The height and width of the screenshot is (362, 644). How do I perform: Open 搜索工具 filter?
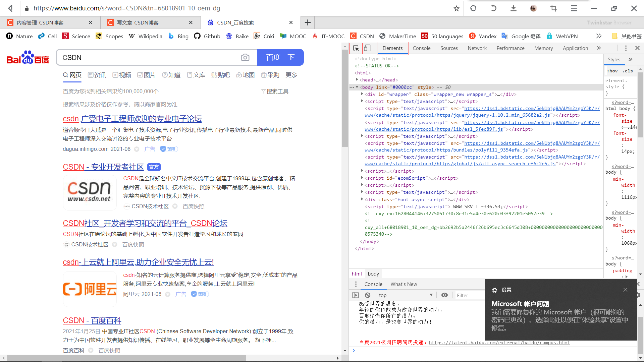pos(275,91)
